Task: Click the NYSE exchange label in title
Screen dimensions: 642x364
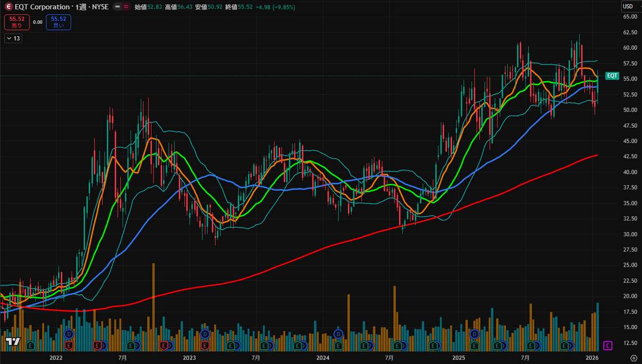Action: [x=100, y=7]
